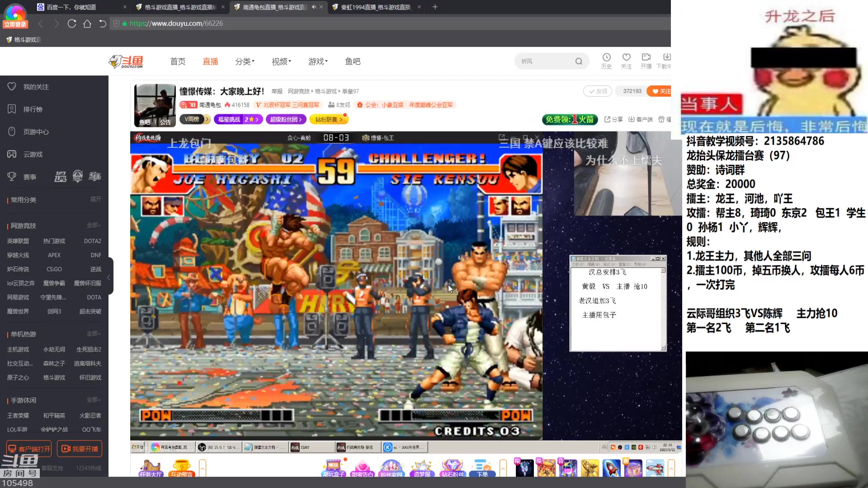Open the 王者荣耀 category link
Screen dimensions: 868x488
[x=18, y=415]
